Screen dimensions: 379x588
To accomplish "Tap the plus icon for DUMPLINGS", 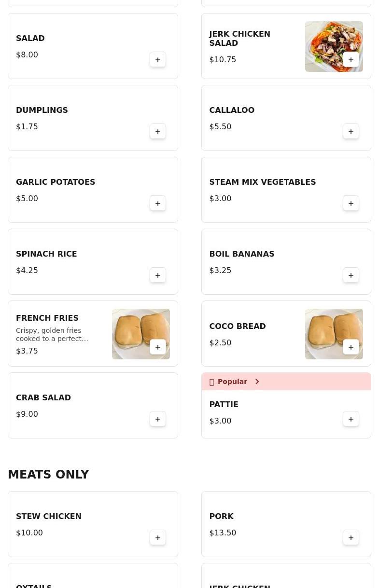I will [158, 132].
